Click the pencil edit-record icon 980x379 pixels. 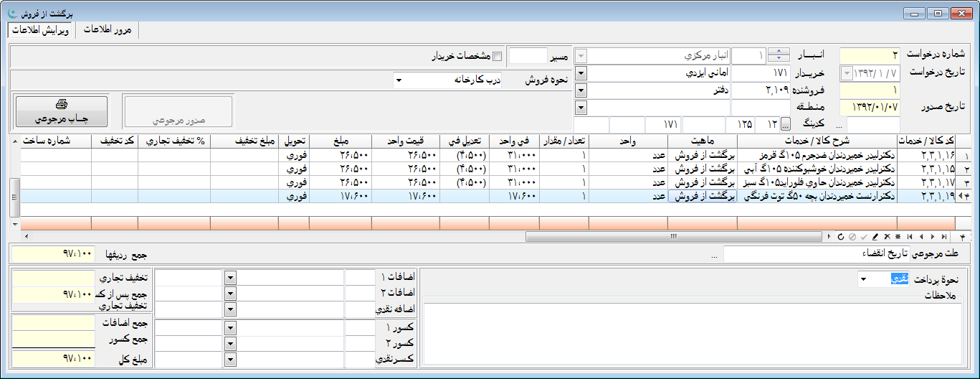tap(875, 236)
